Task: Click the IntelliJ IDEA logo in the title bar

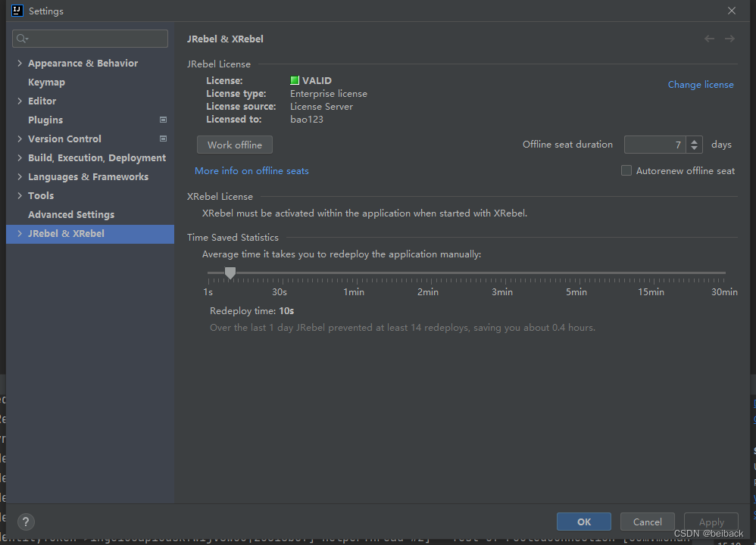Action: 17,11
